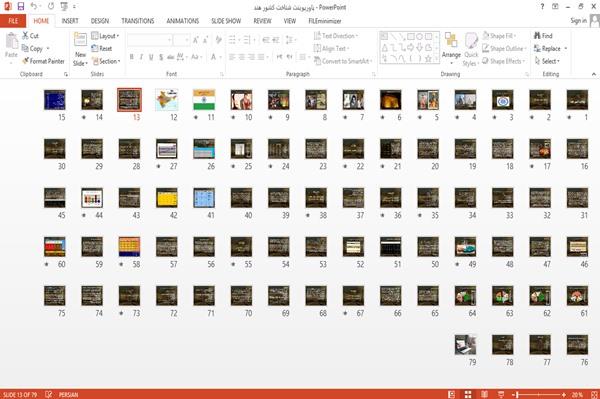Open the Font dialog launcher
The height and width of the screenshot is (399, 600).
pyautogui.click(x=222, y=74)
